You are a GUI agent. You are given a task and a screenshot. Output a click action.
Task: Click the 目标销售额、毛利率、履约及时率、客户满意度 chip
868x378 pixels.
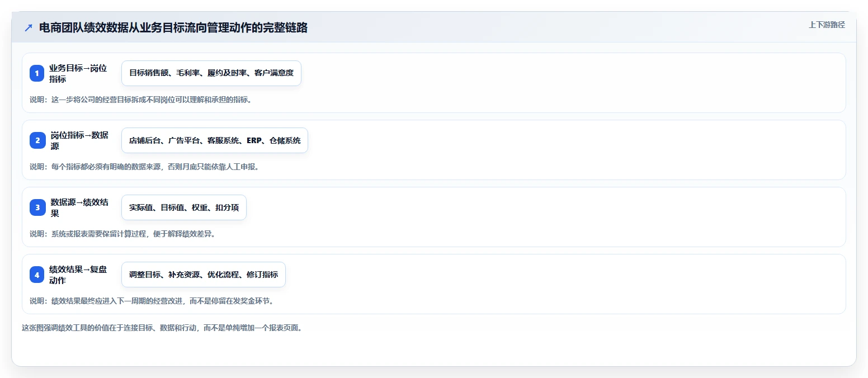click(211, 73)
